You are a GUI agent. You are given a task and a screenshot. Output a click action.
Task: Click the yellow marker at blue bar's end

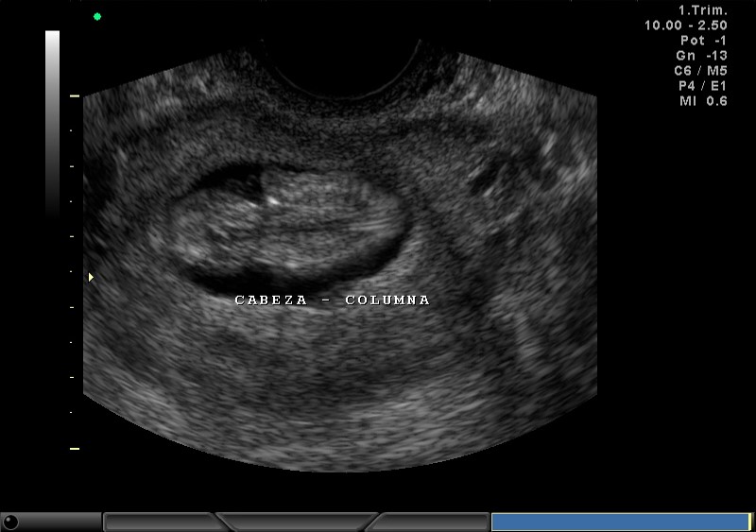(750, 522)
